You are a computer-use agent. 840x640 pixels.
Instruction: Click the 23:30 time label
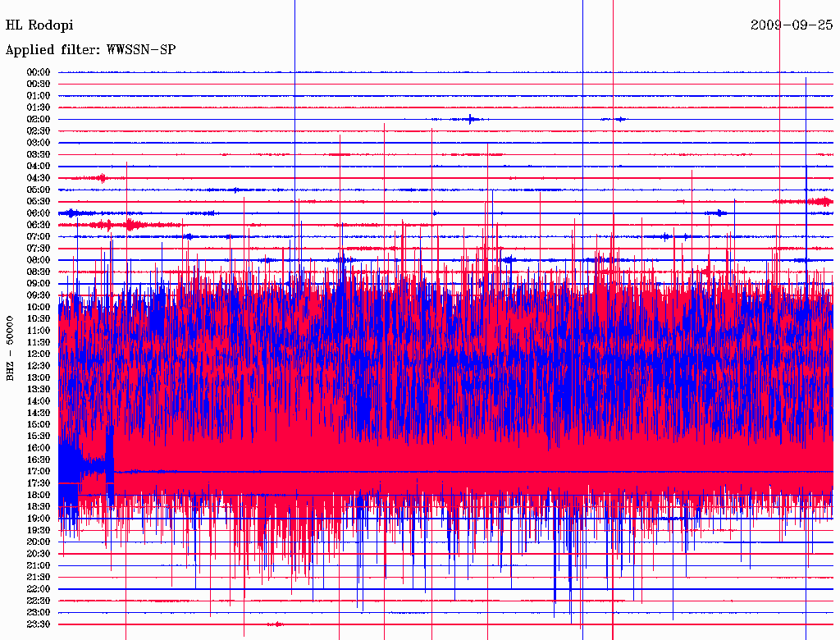click(38, 624)
